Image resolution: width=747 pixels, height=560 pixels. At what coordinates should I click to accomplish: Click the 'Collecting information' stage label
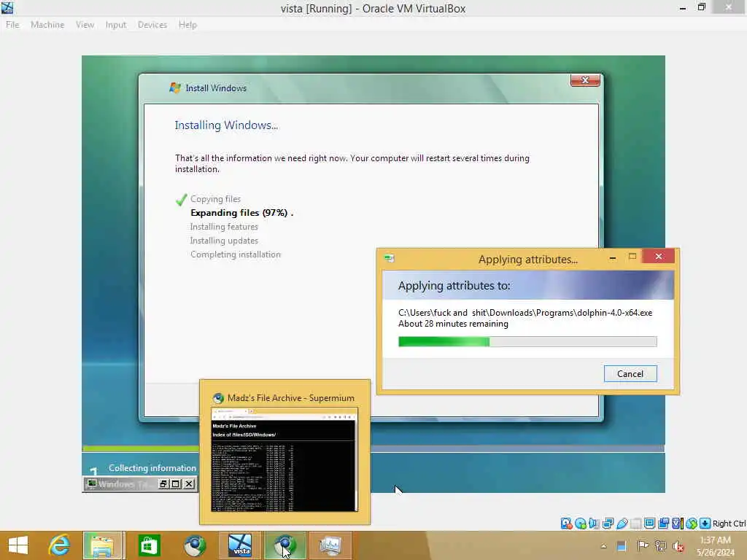click(x=152, y=468)
